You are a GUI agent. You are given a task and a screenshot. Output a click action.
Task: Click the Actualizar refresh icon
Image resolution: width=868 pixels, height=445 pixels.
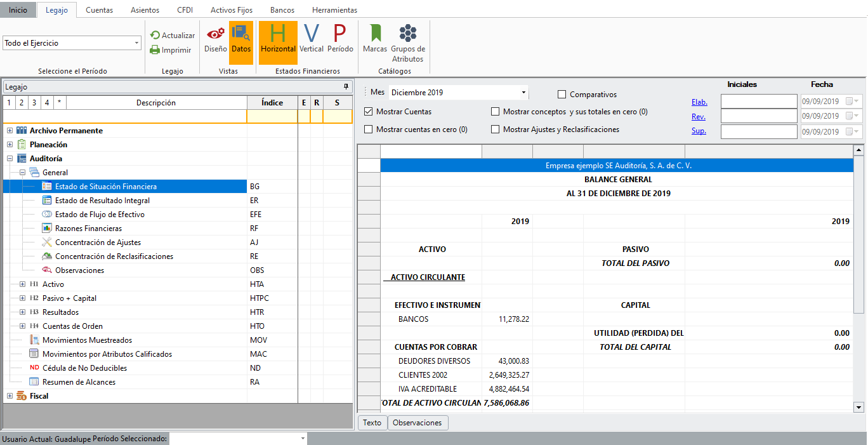pyautogui.click(x=155, y=36)
